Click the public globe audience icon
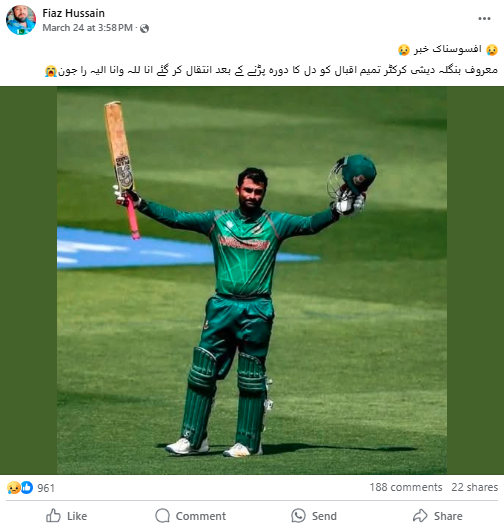This screenshot has height=526, width=504. click(x=144, y=29)
